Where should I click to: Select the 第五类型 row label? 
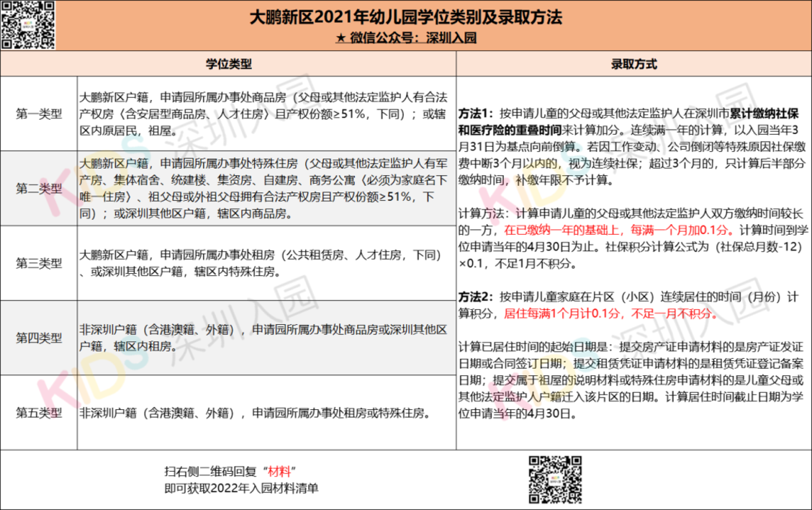(39, 413)
